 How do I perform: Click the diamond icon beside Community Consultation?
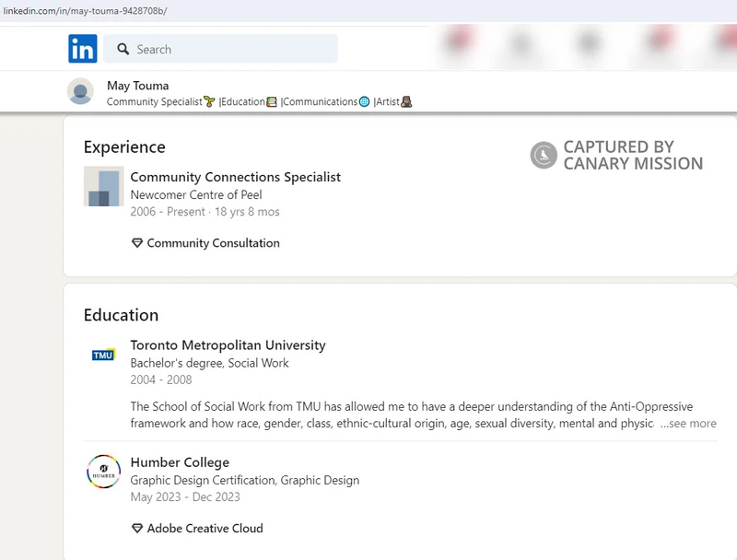pos(137,243)
